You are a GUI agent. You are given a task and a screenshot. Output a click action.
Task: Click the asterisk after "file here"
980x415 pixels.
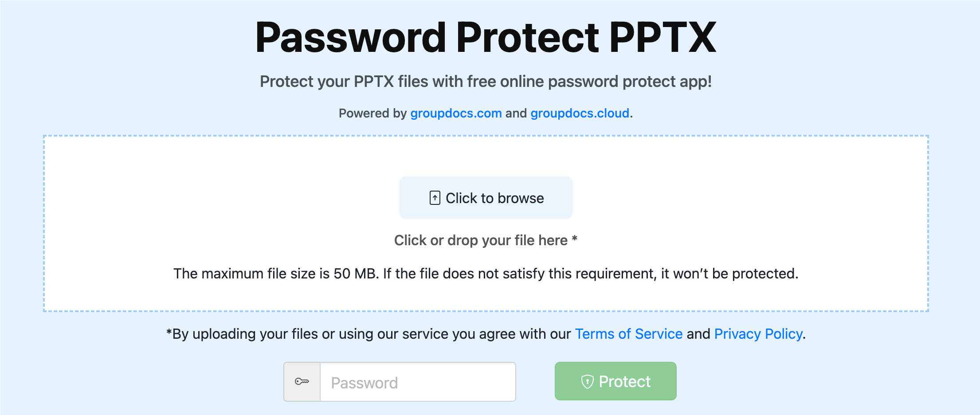[x=574, y=239]
